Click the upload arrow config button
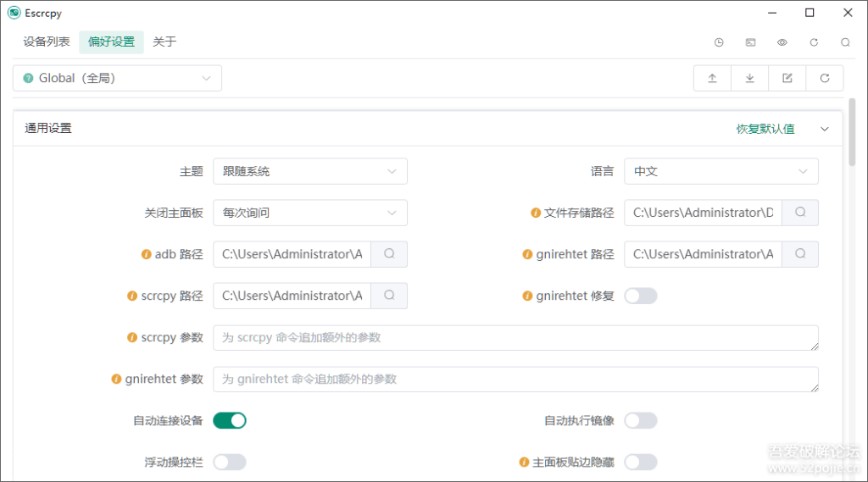This screenshot has width=868, height=482. coord(712,78)
